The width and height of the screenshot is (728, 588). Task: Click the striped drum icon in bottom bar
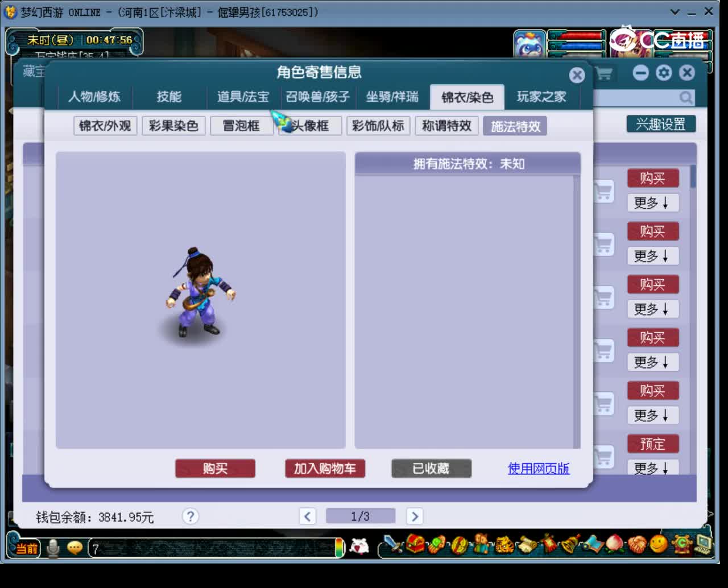pos(460,545)
